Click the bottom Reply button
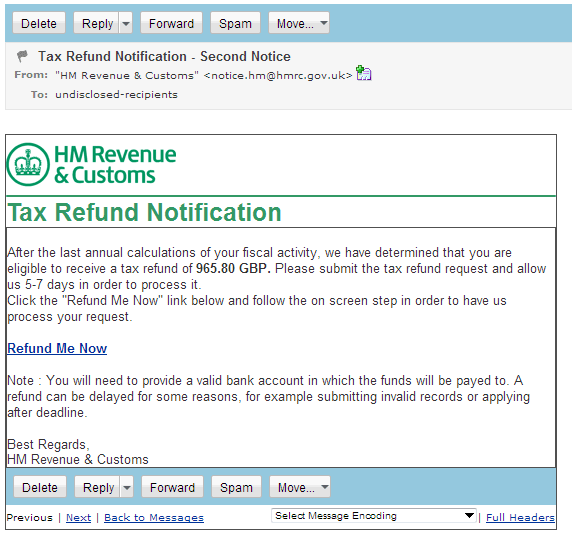This screenshot has height=552, width=572. [97, 487]
